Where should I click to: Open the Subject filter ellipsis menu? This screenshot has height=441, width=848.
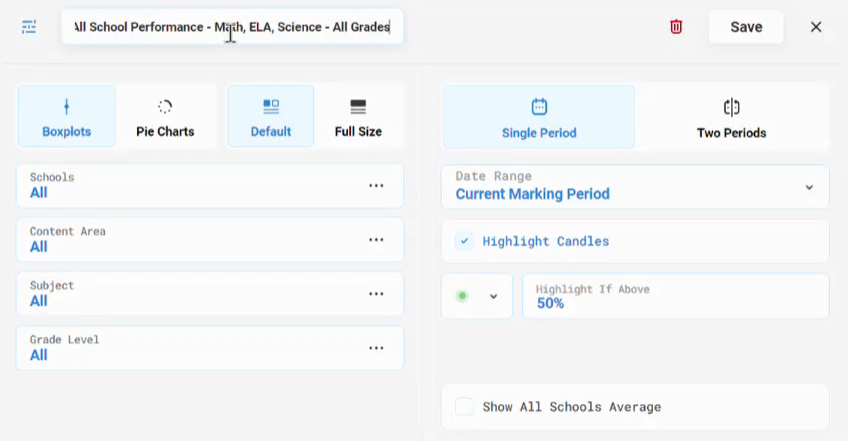[x=376, y=294]
